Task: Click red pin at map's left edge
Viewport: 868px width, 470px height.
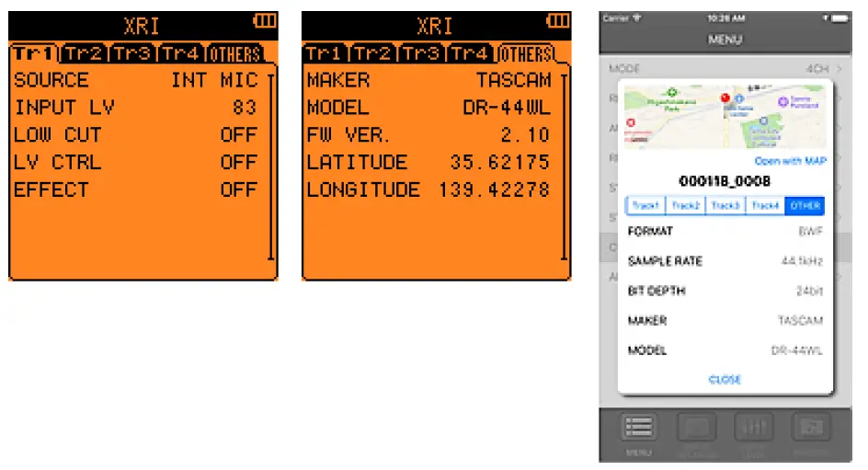Action: tap(631, 122)
